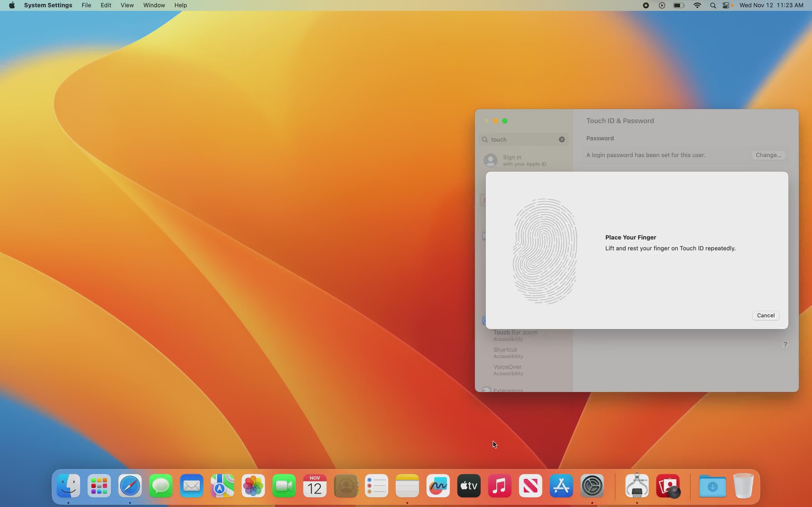
Task: Clear the search field with the x icon
Action: click(561, 139)
